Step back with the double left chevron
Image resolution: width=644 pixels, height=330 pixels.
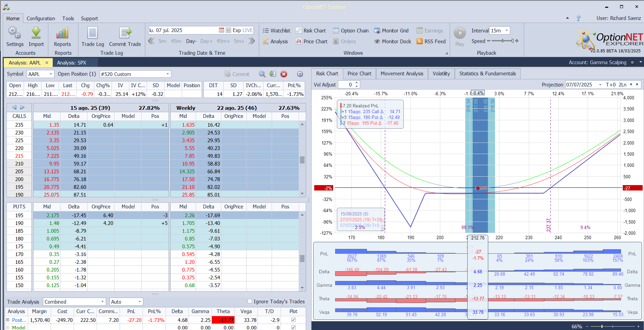click(x=151, y=41)
